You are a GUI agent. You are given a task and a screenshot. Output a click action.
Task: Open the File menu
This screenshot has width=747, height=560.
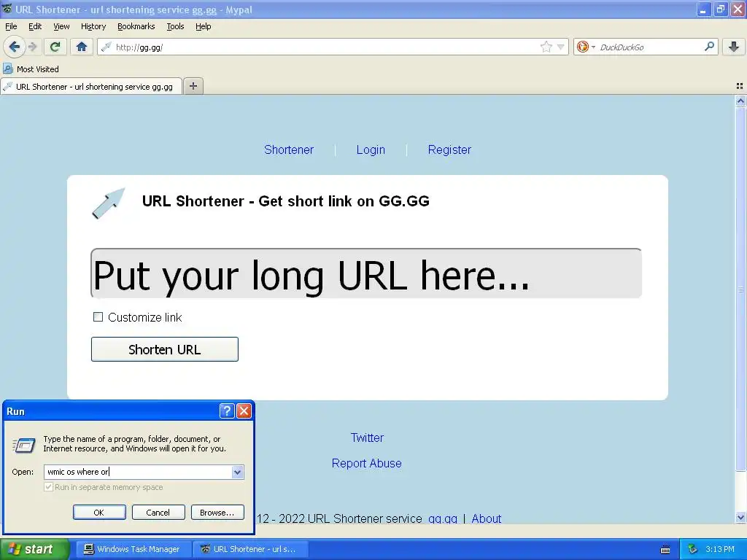(11, 26)
